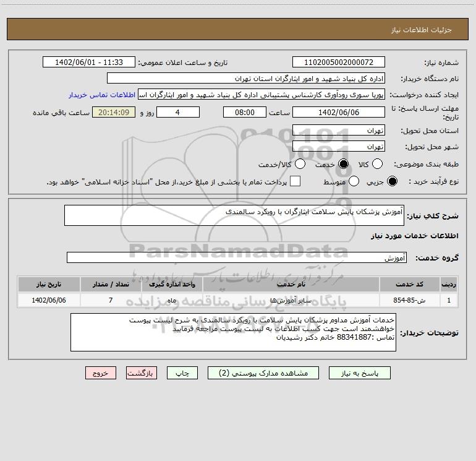Click the تعداد / مقدار column header

(x=111, y=284)
